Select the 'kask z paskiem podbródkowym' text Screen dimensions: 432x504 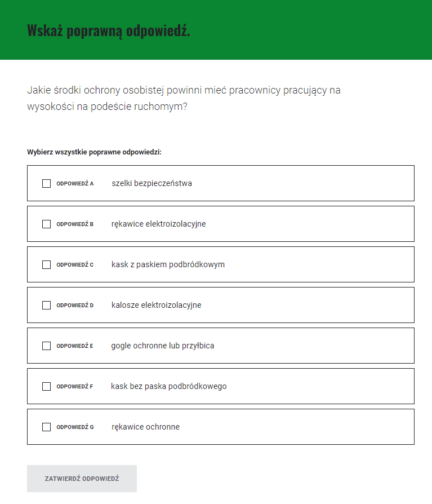point(168,264)
